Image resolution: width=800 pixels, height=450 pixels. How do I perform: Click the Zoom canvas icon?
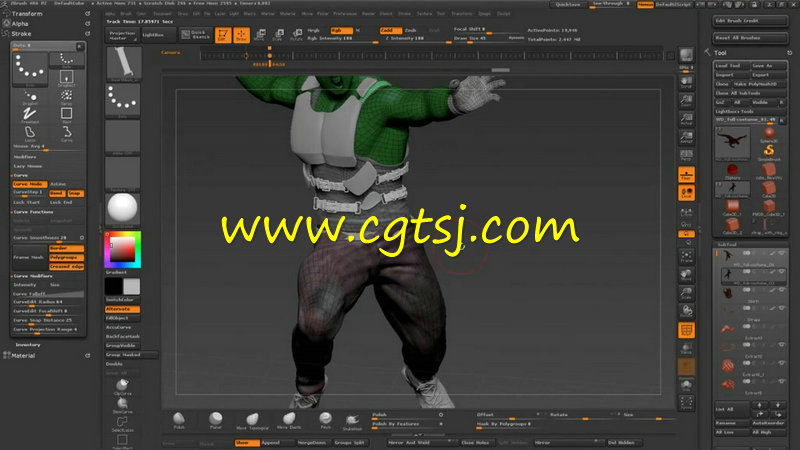tap(686, 101)
